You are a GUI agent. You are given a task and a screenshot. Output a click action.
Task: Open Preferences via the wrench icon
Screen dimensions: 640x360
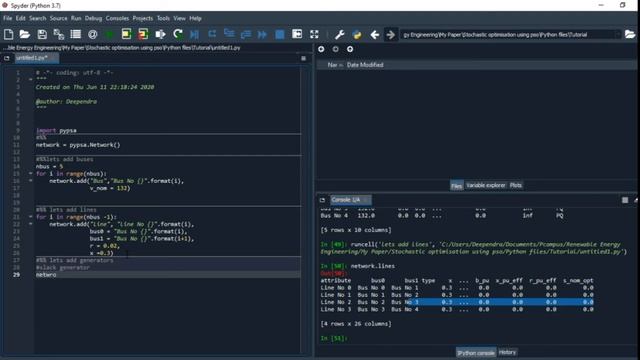340,35
